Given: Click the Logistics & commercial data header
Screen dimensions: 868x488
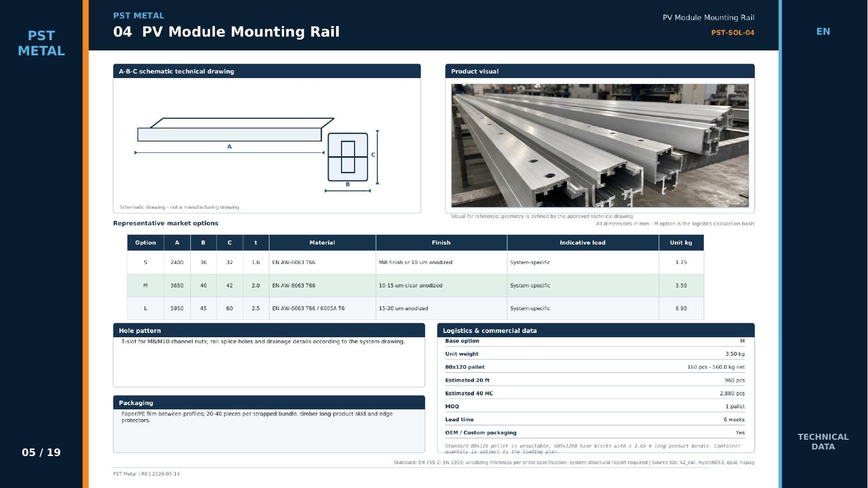Looking at the screenshot, I should (596, 330).
